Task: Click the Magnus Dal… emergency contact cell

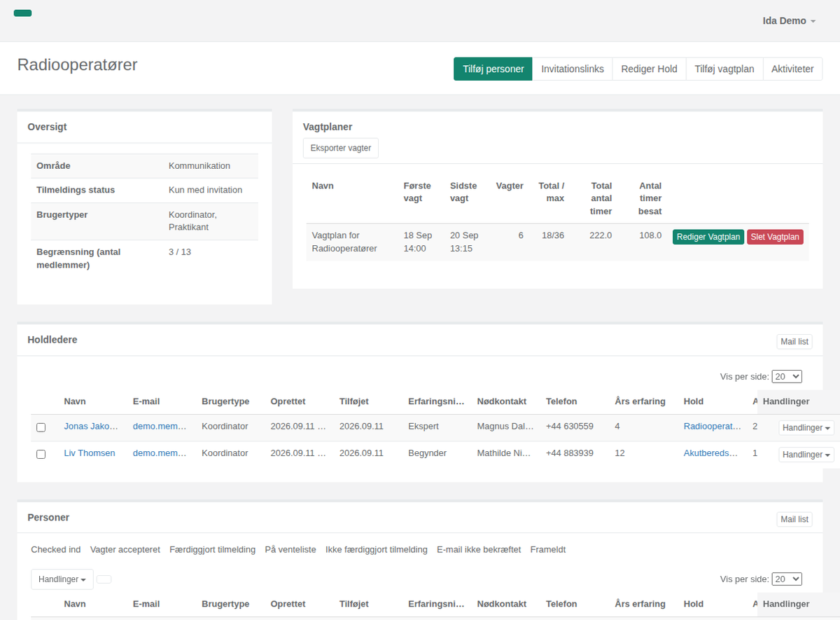Action: (505, 426)
